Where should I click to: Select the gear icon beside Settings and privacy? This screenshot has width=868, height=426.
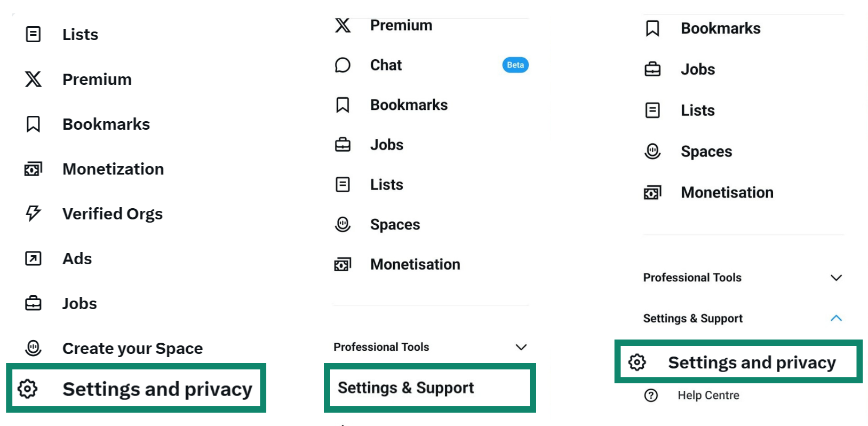coord(28,389)
